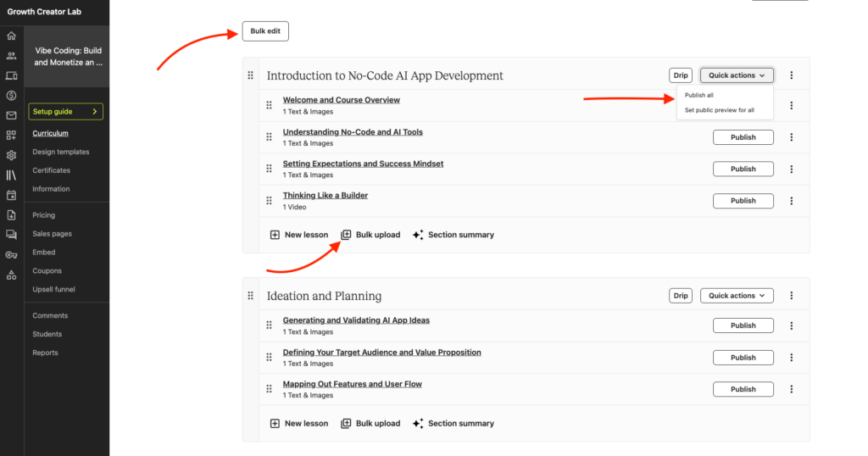868x456 pixels.
Task: Open three-dot menu for Introduction chapter
Action: 791,75
